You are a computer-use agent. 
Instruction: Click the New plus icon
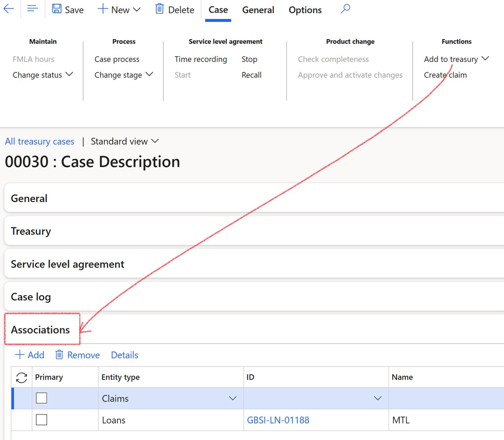coord(103,9)
